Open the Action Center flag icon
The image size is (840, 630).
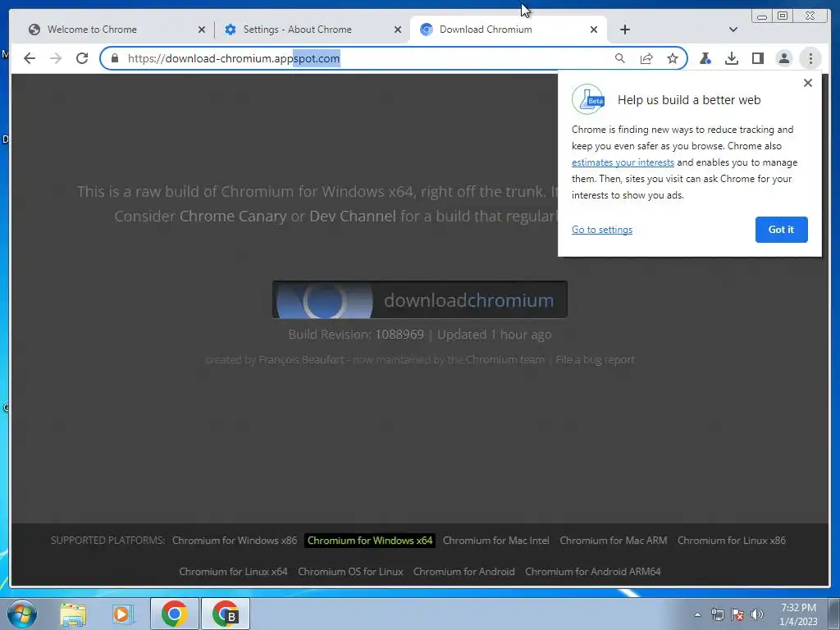tap(737, 614)
